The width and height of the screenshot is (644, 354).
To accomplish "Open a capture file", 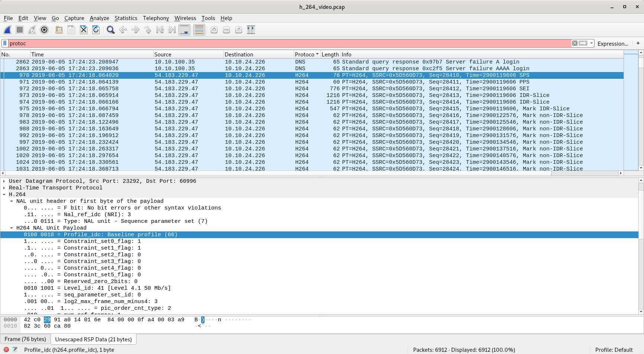I will pos(59,30).
